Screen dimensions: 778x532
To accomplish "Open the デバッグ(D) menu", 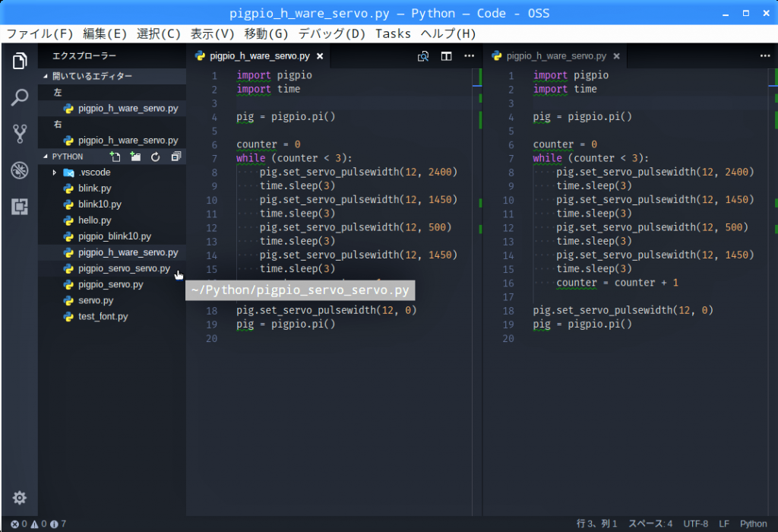I will (332, 33).
